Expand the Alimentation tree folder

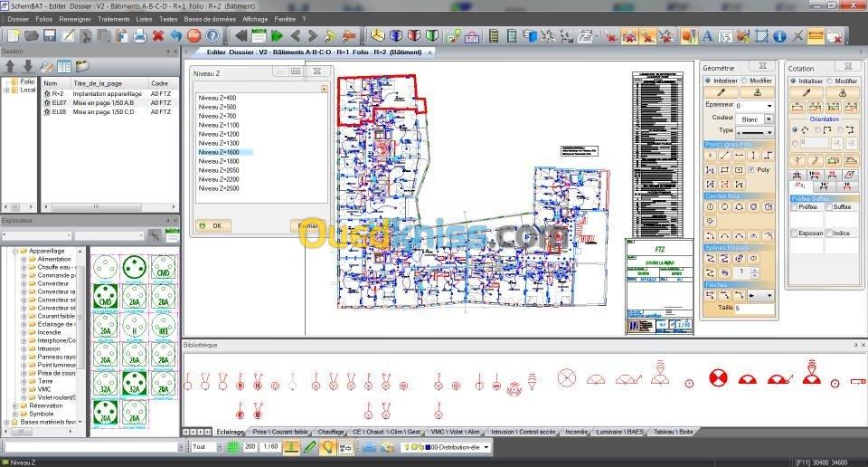point(24,259)
